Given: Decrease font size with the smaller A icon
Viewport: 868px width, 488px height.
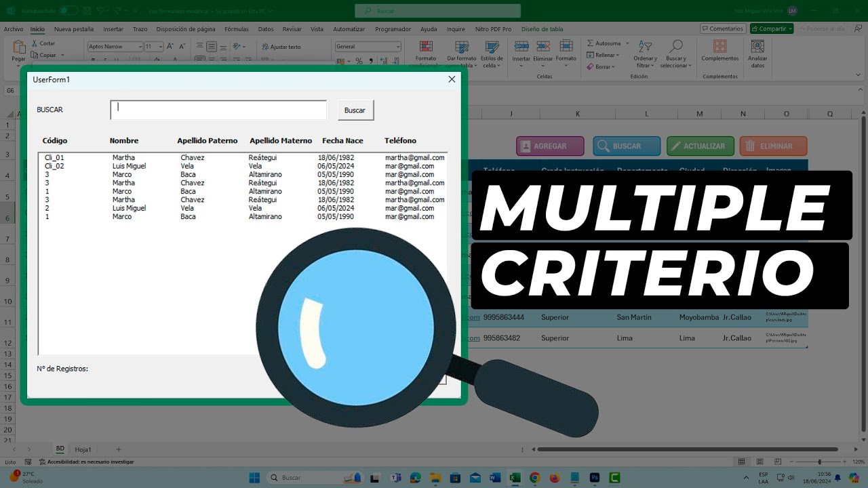Looking at the screenshot, I should pos(182,46).
